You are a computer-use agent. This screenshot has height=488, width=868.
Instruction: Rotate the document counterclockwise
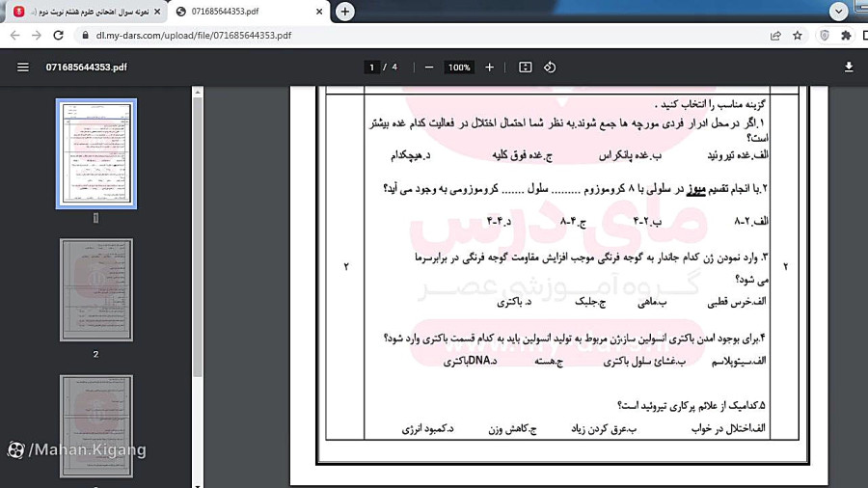tap(550, 67)
